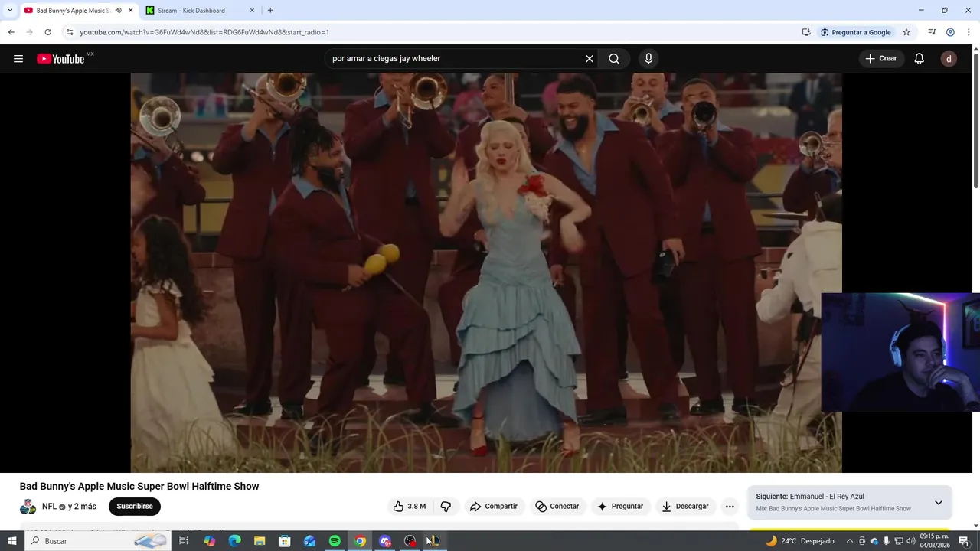Open the Windows Start menu

[11, 541]
